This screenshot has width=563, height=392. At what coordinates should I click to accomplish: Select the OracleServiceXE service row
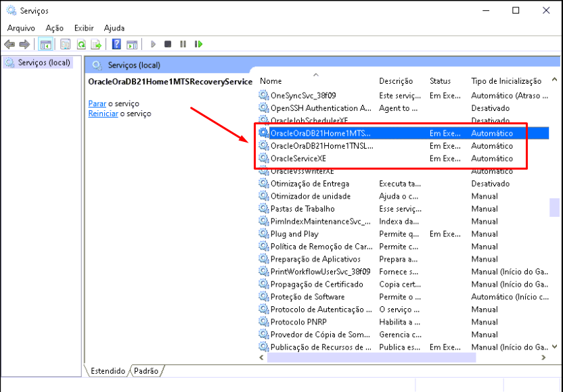pos(403,159)
